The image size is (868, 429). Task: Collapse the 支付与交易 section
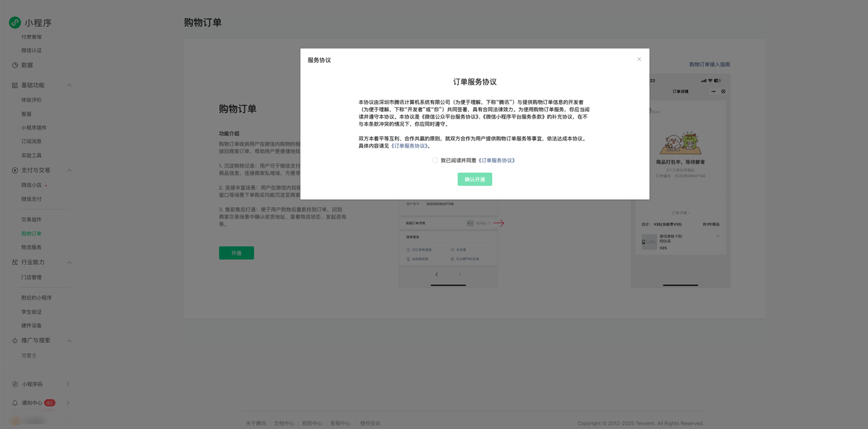(x=69, y=170)
